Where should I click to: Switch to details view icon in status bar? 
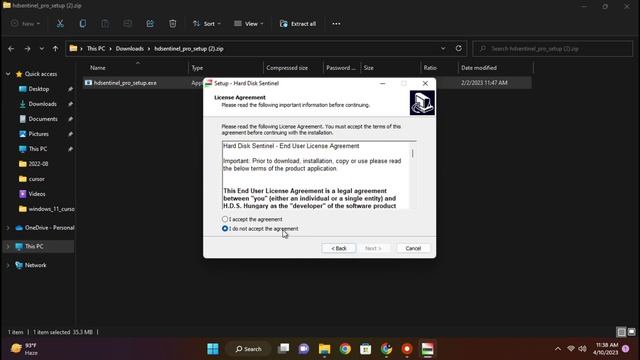coord(621,332)
